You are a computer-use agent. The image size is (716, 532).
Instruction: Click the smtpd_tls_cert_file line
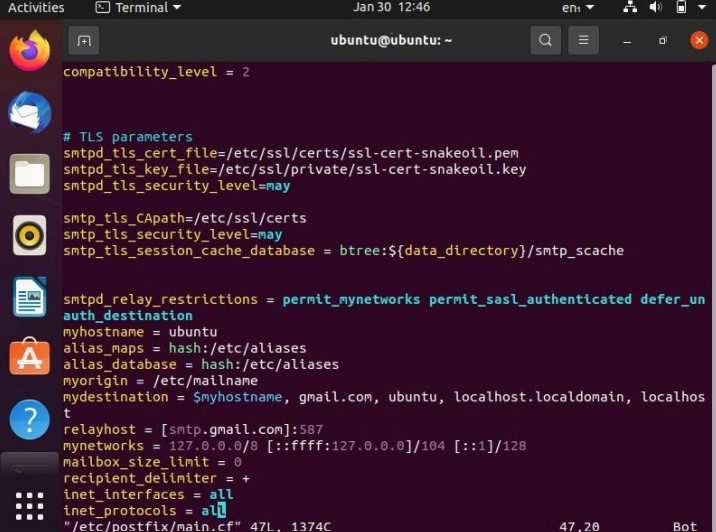coord(291,153)
